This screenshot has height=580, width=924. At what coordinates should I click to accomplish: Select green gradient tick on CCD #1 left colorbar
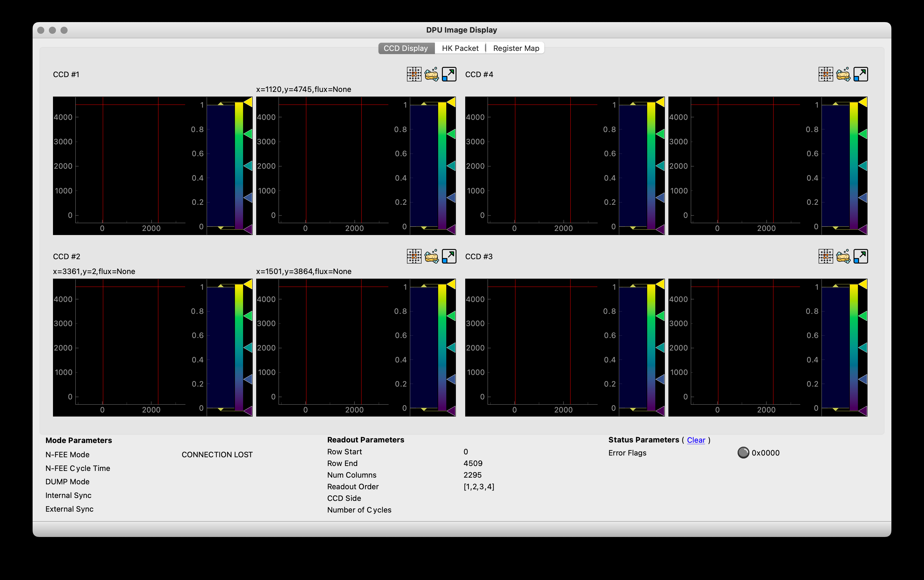[x=248, y=134]
